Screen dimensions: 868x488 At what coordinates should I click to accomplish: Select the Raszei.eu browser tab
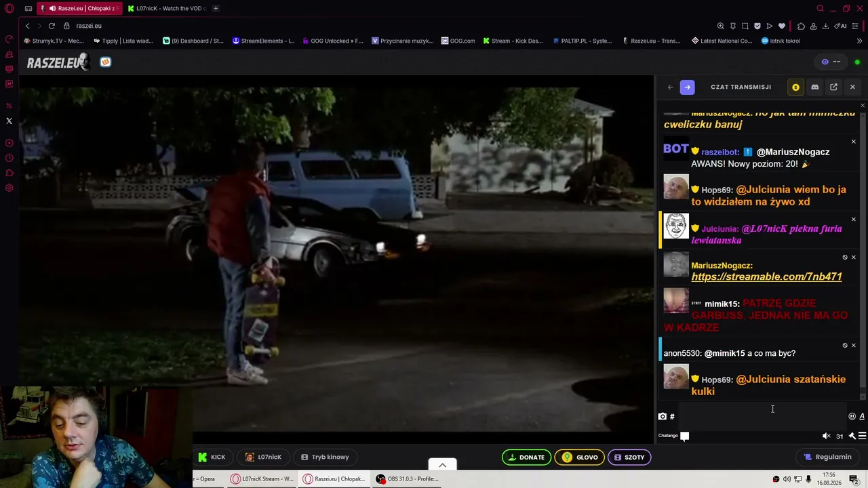point(79,8)
